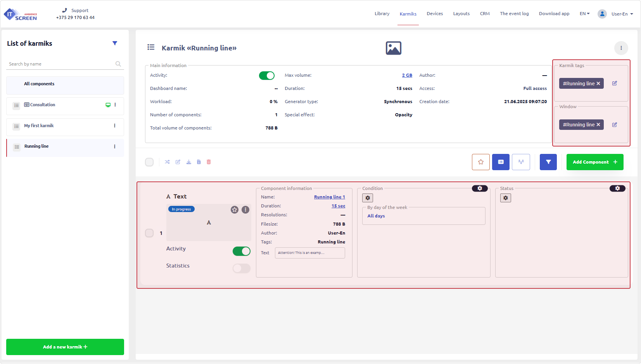Viewport: 641px width, 364px height.
Task: Click the download icon in component toolbar
Action: tap(188, 162)
